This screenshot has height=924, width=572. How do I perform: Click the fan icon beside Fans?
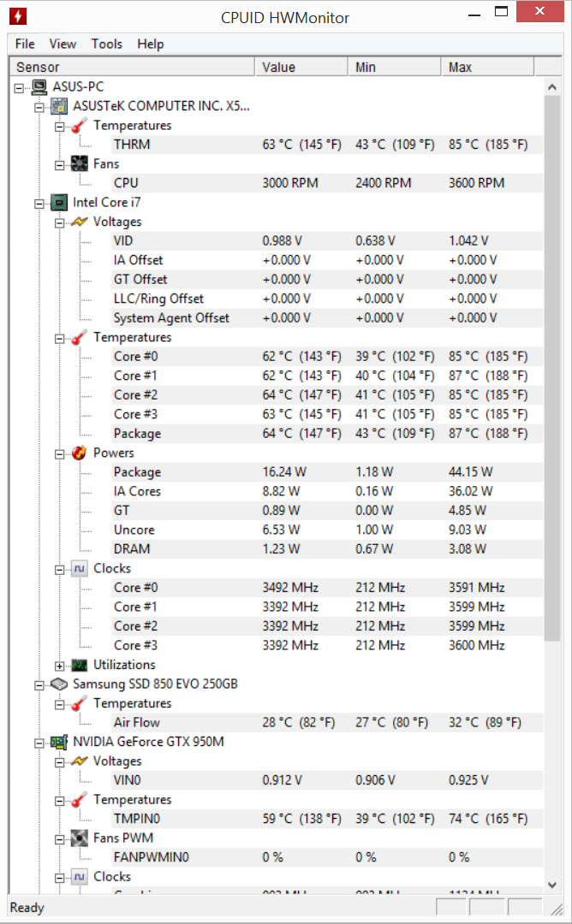(80, 163)
